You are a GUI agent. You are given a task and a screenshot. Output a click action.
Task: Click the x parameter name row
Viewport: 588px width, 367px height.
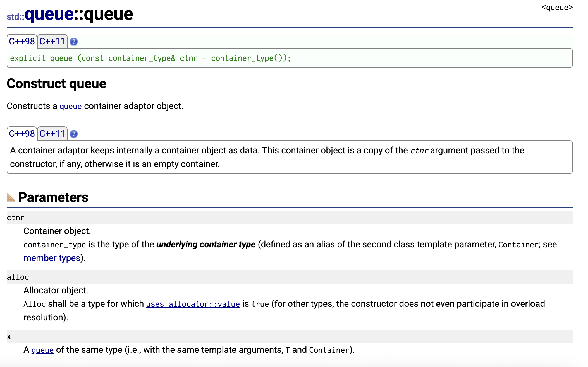(9, 337)
